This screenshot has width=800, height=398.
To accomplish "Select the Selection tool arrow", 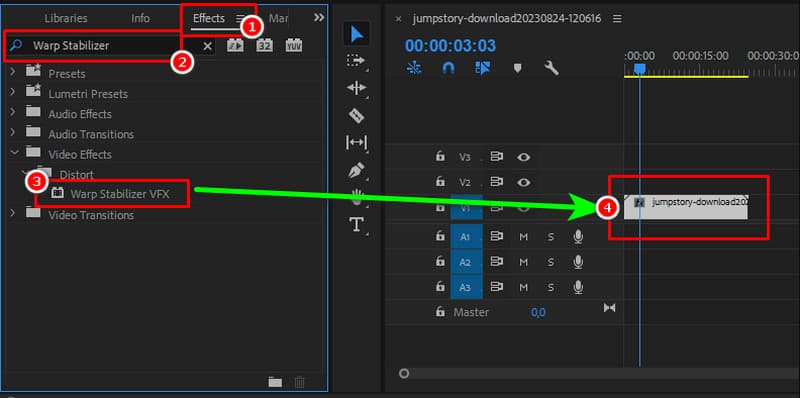I will point(357,34).
